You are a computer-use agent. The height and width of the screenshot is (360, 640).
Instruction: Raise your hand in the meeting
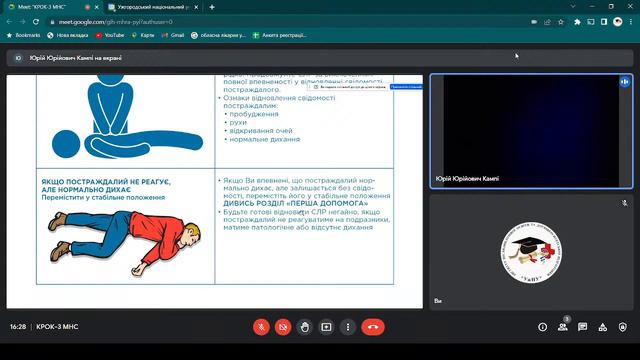[x=304, y=327]
